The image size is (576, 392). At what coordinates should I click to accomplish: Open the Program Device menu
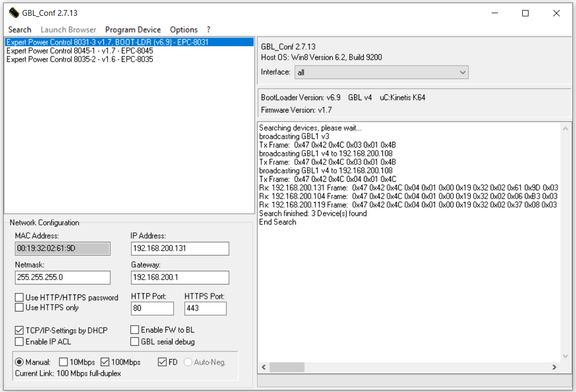pos(133,30)
